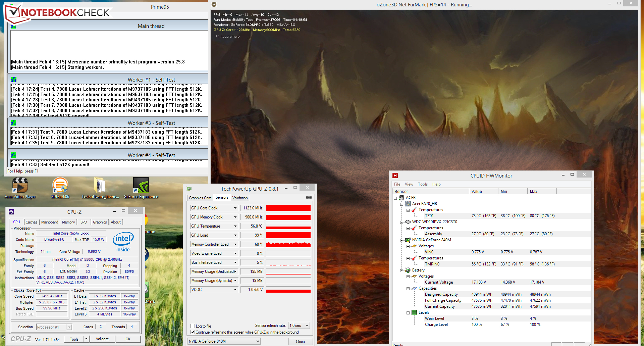Open the SPD tab in CPU-Z
Screen dimensions: 644x346
point(84,222)
